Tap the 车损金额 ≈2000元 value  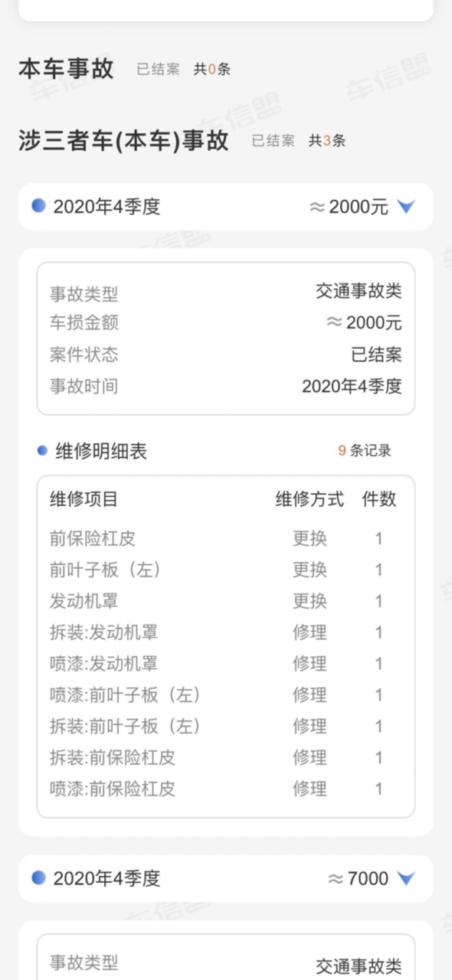pos(364,323)
